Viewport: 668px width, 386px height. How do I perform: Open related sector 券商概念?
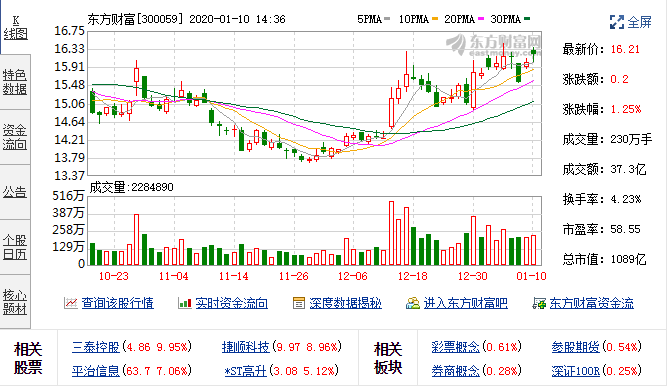[x=455, y=371]
